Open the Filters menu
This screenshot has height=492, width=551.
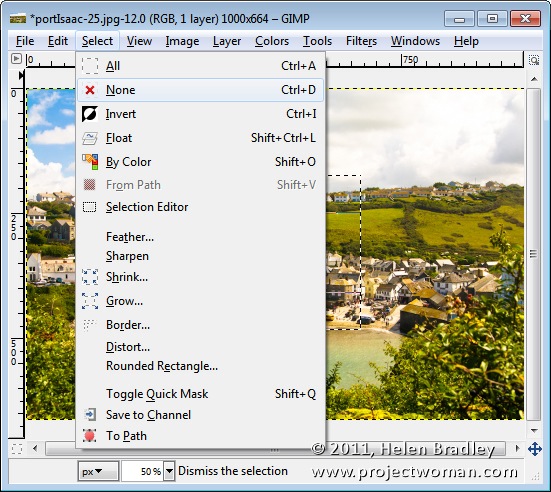pos(361,41)
